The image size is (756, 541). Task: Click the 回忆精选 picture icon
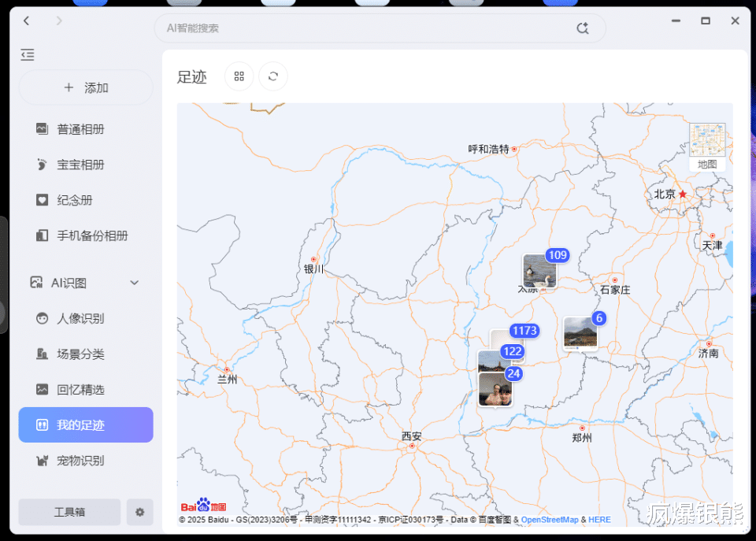click(x=42, y=389)
